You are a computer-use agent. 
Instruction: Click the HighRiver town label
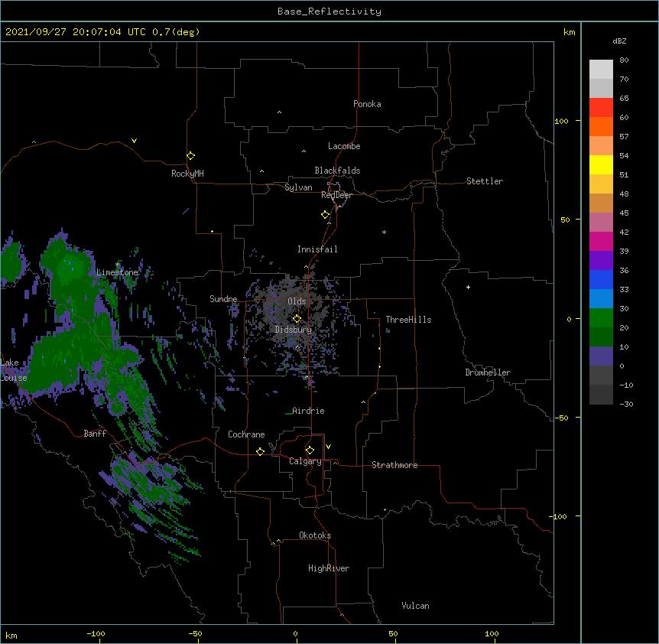tap(329, 568)
